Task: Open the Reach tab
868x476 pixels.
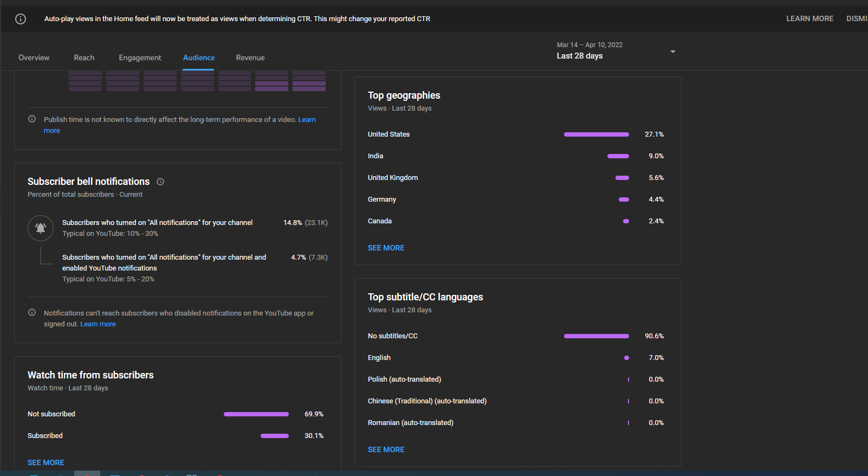Action: pyautogui.click(x=84, y=57)
